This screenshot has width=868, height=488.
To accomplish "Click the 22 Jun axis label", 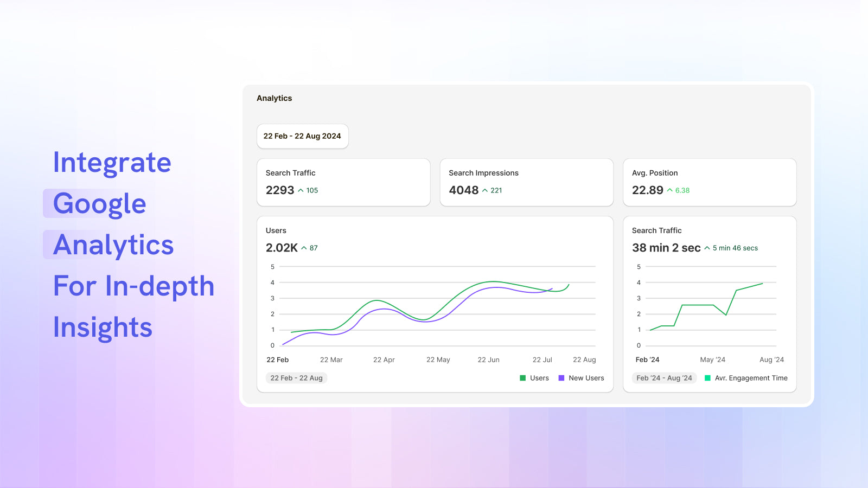I will click(489, 359).
